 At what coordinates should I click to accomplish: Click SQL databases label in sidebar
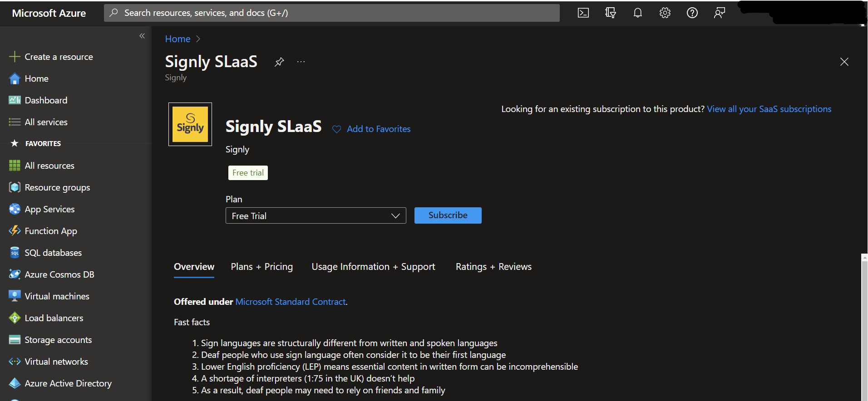click(x=53, y=253)
